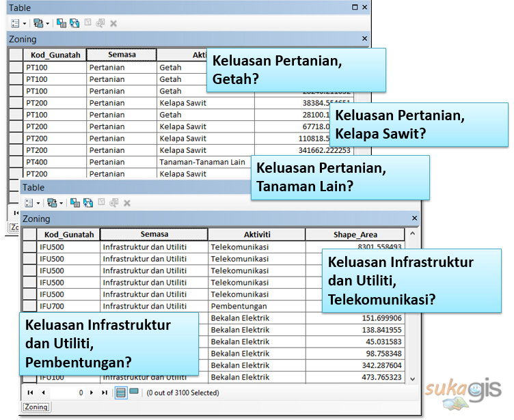Go to previous record in front table
The height and width of the screenshot is (420, 514).
click(x=43, y=393)
